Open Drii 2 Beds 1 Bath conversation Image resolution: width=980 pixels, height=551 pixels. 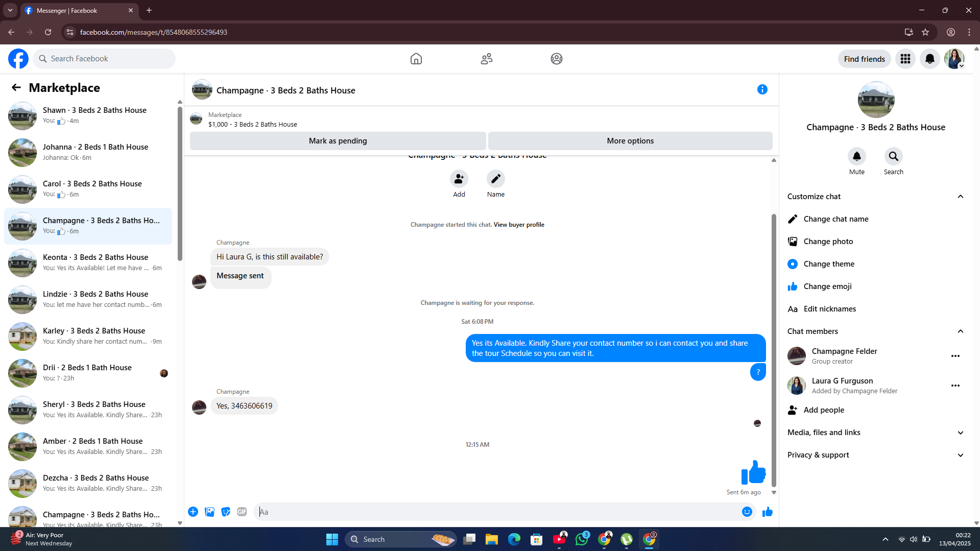click(88, 373)
